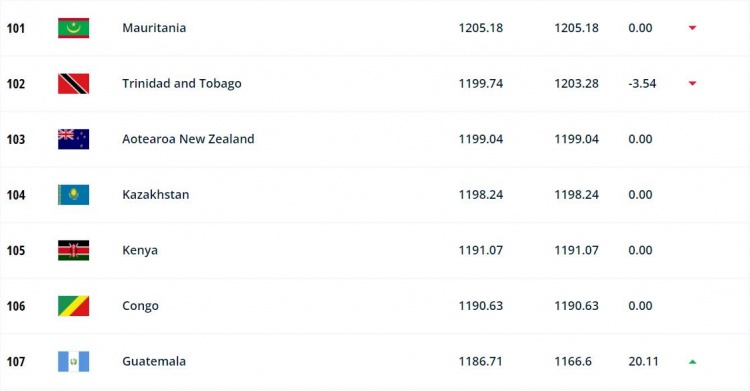The height and width of the screenshot is (391, 750).
Task: Open the Mauritania team link
Action: click(154, 28)
